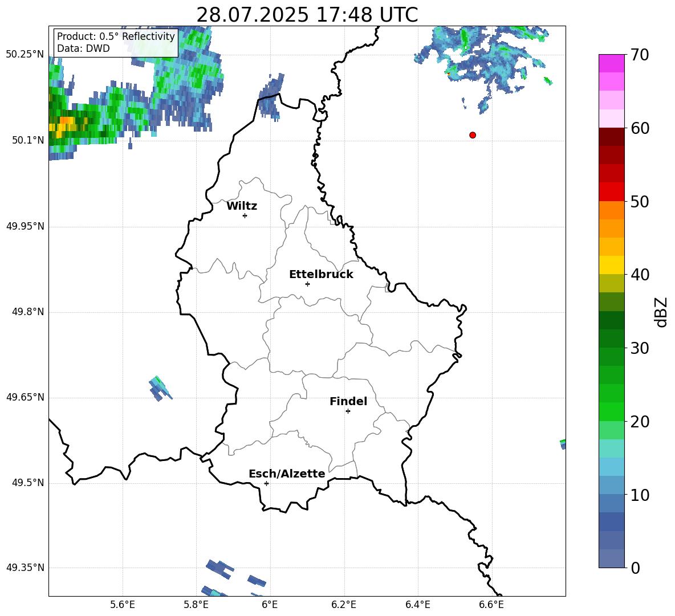675x616 pixels.
Task: Click the 6.6°E longitude label
Action: click(x=491, y=605)
